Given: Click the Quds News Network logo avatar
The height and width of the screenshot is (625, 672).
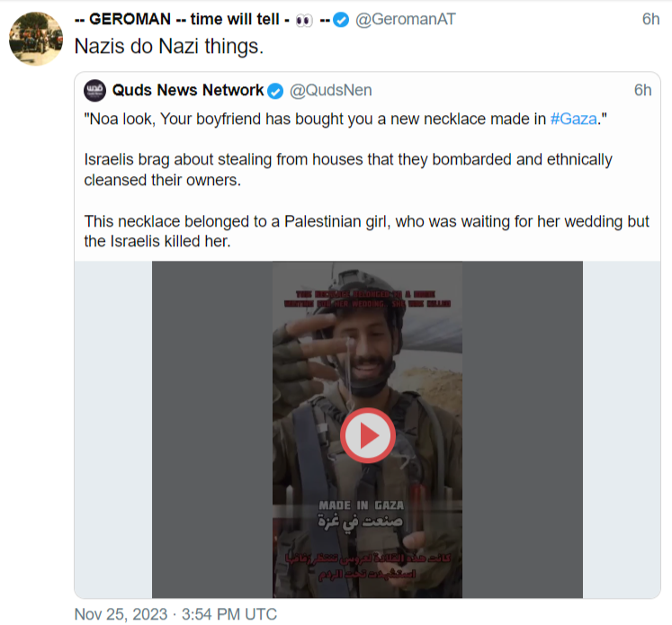Looking at the screenshot, I should (95, 91).
